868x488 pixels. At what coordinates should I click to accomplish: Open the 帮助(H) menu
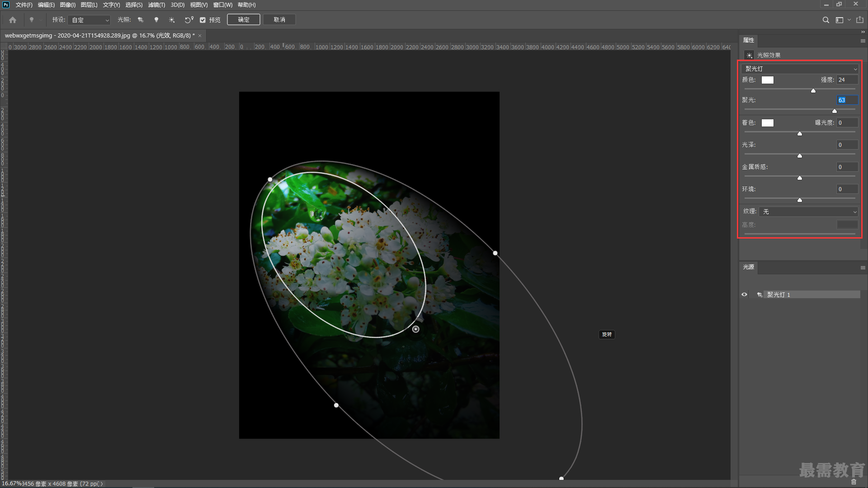[x=246, y=5]
